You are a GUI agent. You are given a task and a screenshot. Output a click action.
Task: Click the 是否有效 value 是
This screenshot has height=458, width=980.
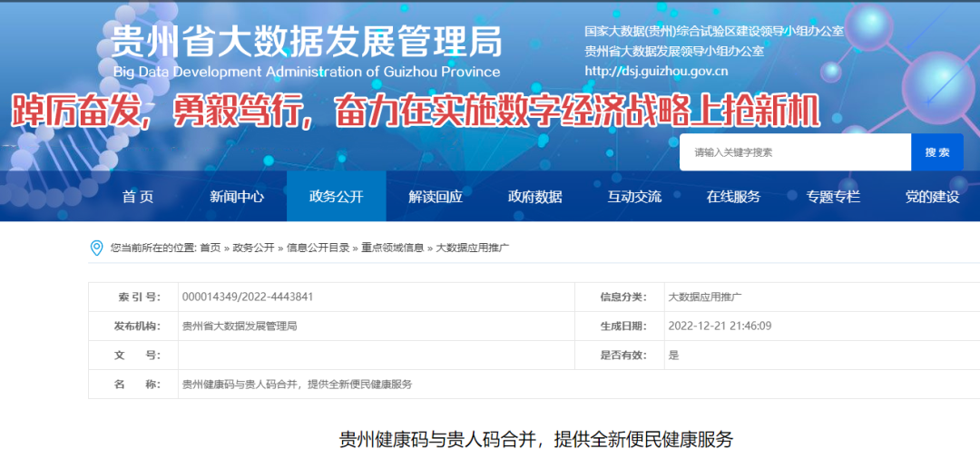click(673, 355)
